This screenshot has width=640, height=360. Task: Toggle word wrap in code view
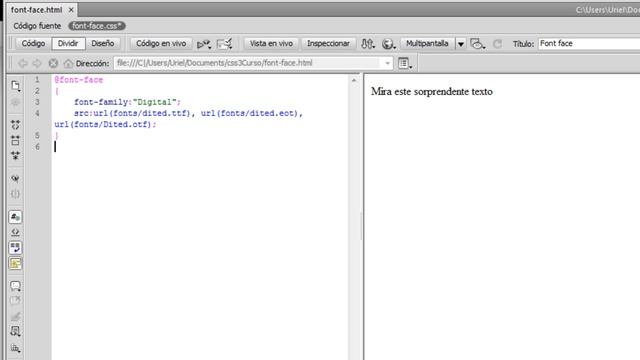[16, 248]
